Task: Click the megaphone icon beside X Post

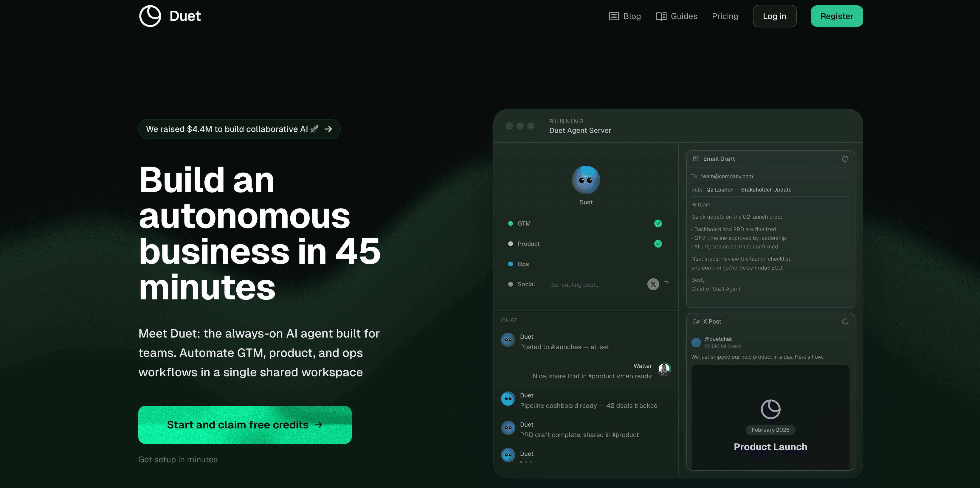Action: [696, 321]
